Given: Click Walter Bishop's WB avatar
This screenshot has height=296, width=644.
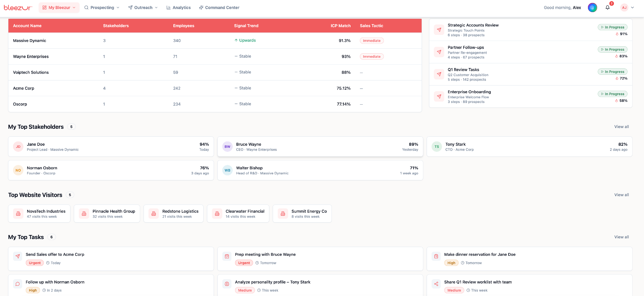Looking at the screenshot, I should pos(227,170).
